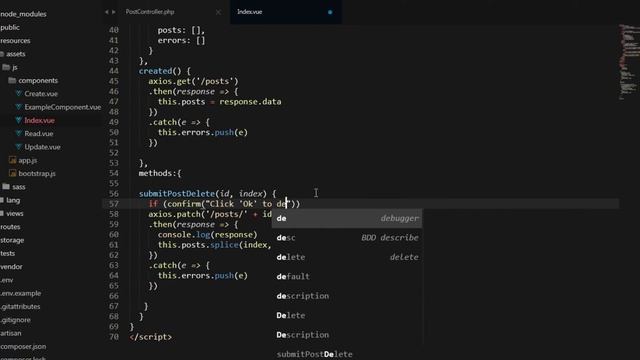Click Vue icon beside ExampleComponent.vue
Image resolution: width=640 pixels, height=360 pixels.
point(18,107)
